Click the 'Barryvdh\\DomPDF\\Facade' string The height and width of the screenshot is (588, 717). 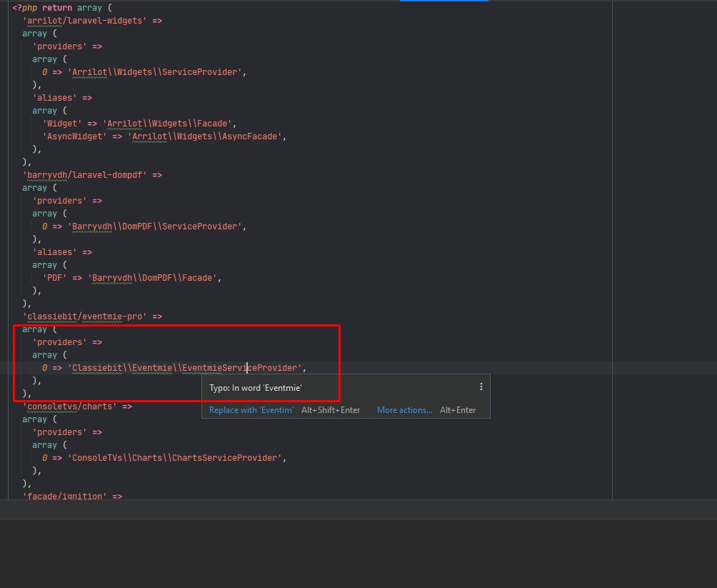(152, 278)
